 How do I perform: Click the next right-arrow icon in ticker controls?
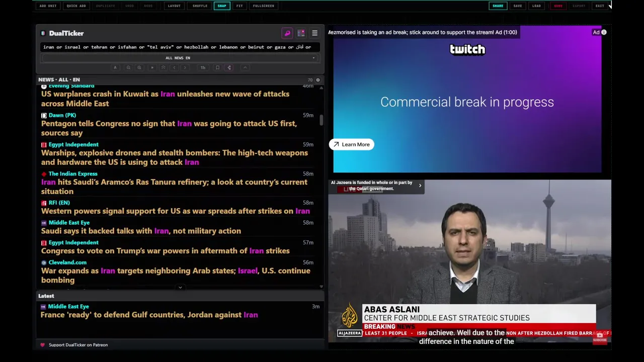[185, 67]
